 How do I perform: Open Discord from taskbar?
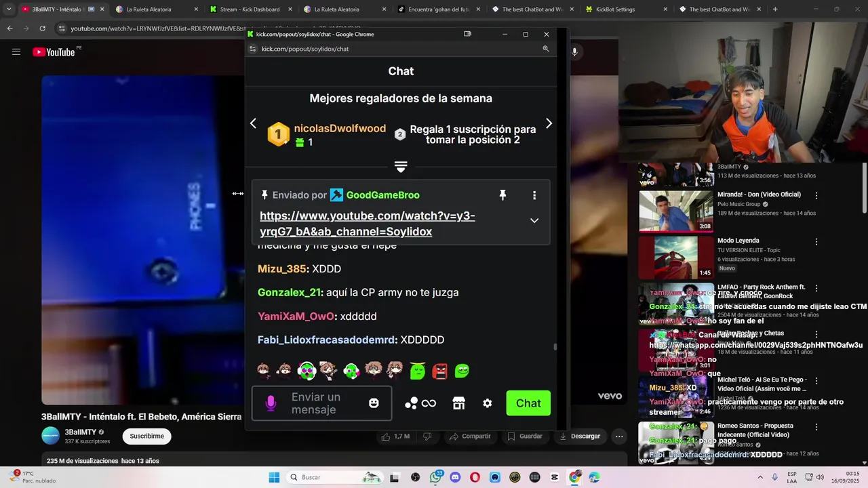coord(455,477)
